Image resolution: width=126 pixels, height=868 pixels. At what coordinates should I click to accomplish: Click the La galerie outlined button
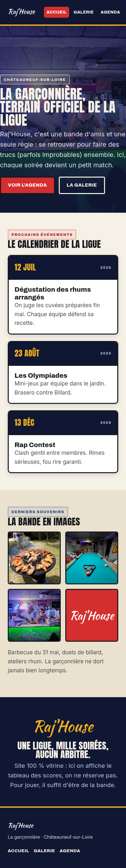[x=82, y=185]
